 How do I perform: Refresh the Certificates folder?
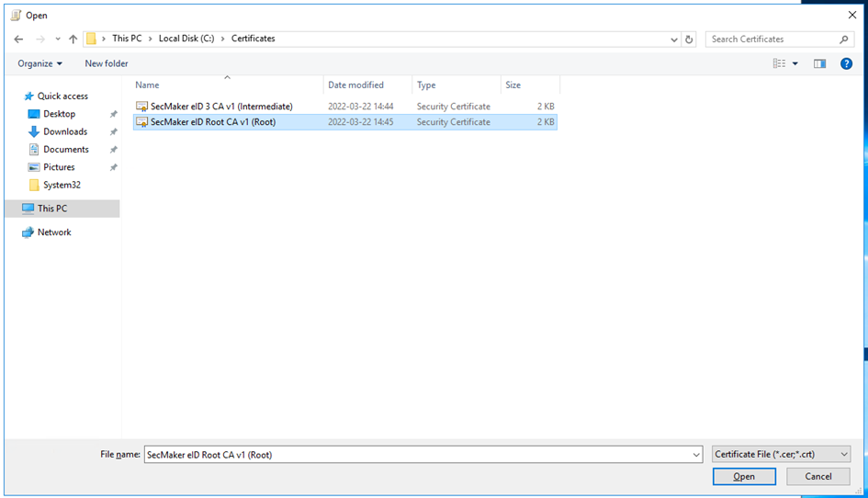(x=689, y=40)
